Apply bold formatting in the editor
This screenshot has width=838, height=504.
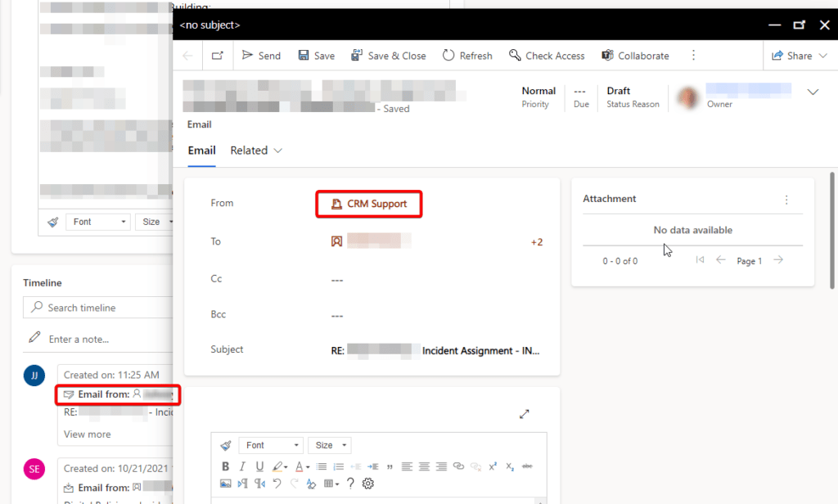coord(226,466)
